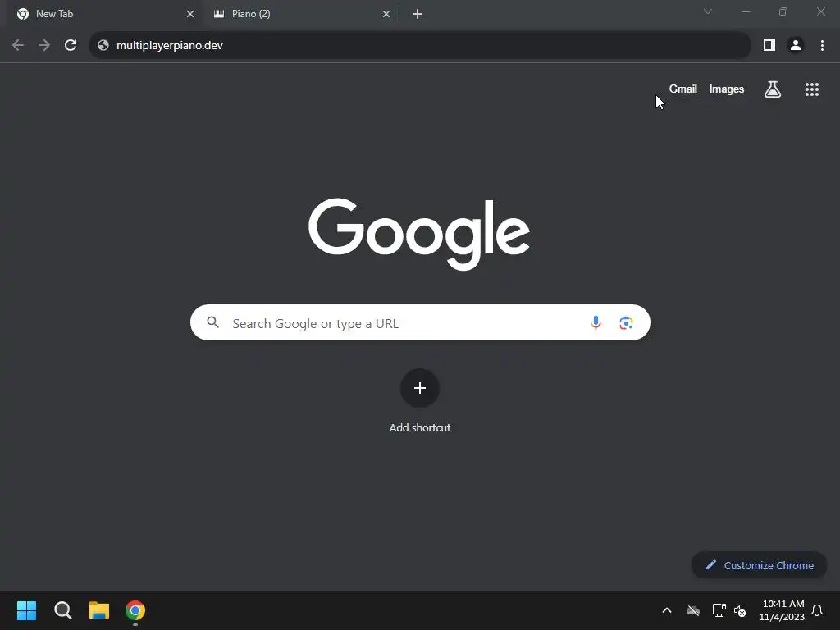Click the address bar showing multiplayerpiano.dev
This screenshot has height=630, width=840.
[x=420, y=46]
